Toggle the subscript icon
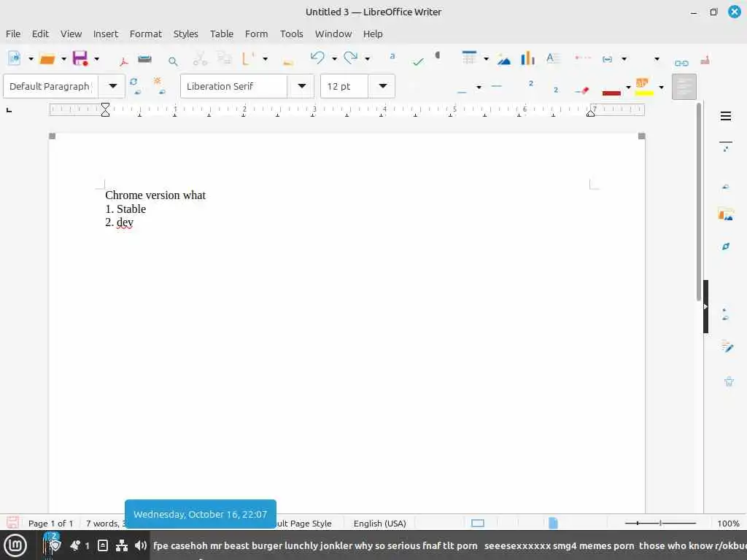The width and height of the screenshot is (747, 560). point(555,90)
